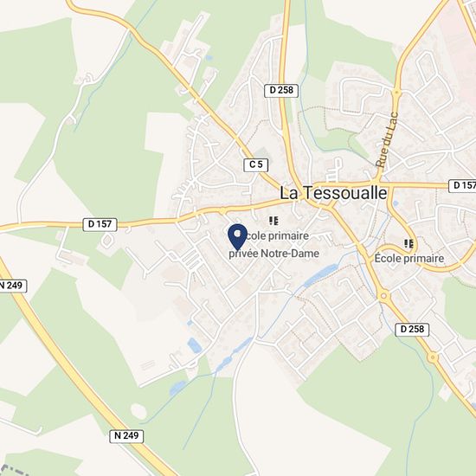Click the roundabout south of École primaire
Screen dimensions: 476x476
[383, 295]
